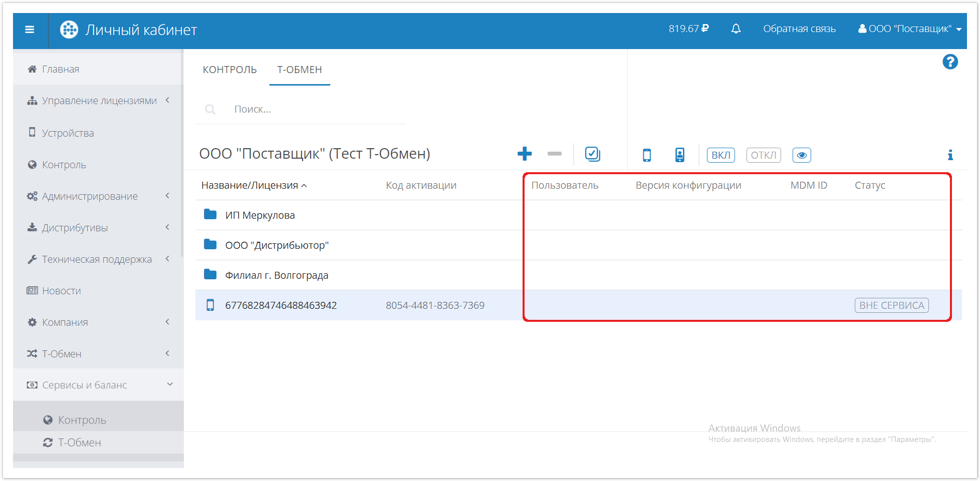
Task: Collapse Сервисы и баланс section
Action: tap(98, 385)
